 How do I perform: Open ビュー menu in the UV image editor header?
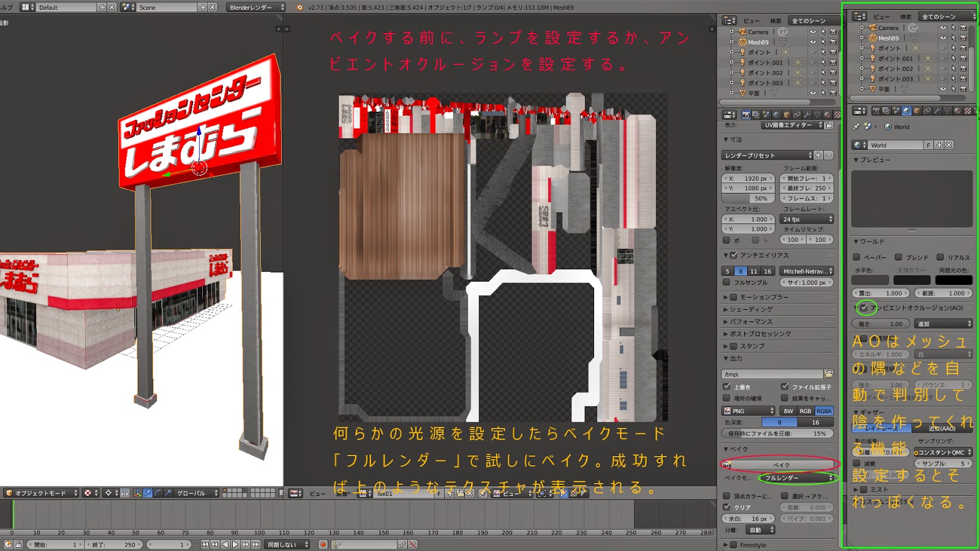(317, 493)
